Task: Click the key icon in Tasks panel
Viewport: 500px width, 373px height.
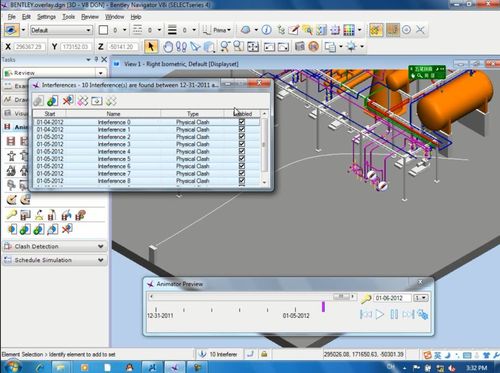Action: click(x=11, y=215)
